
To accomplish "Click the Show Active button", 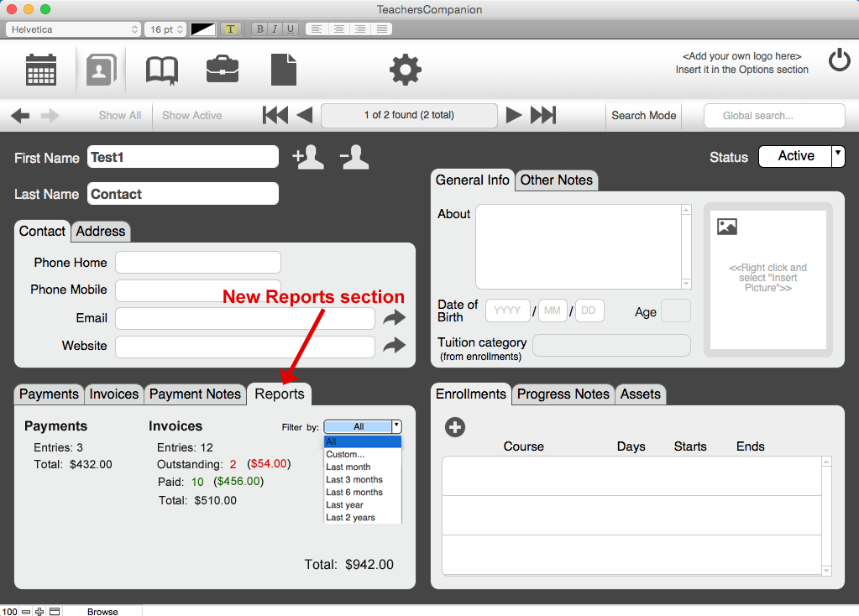I will pos(191,116).
